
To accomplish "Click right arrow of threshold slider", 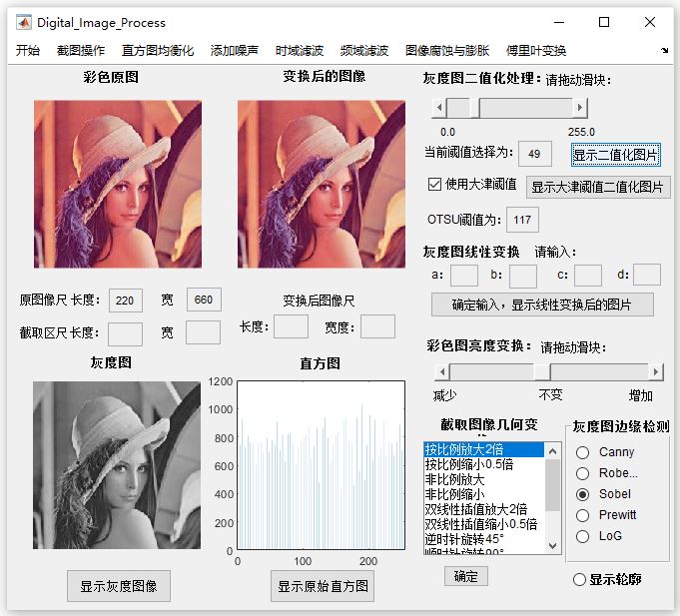I will pos(580,108).
